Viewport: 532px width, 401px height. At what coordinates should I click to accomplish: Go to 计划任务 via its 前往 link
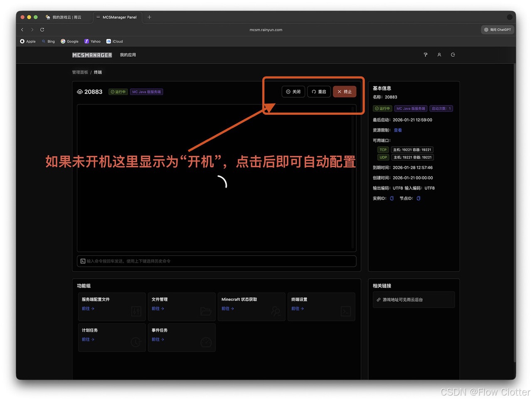[88, 339]
